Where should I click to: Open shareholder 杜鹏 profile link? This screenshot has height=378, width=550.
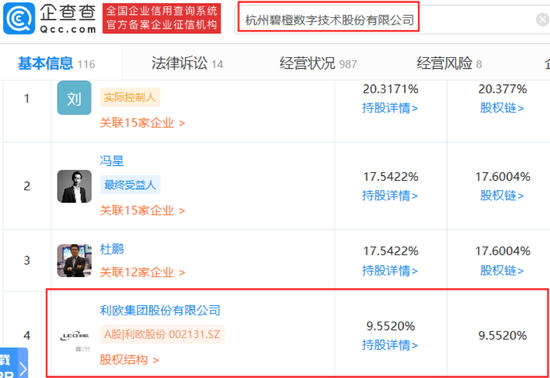112,249
